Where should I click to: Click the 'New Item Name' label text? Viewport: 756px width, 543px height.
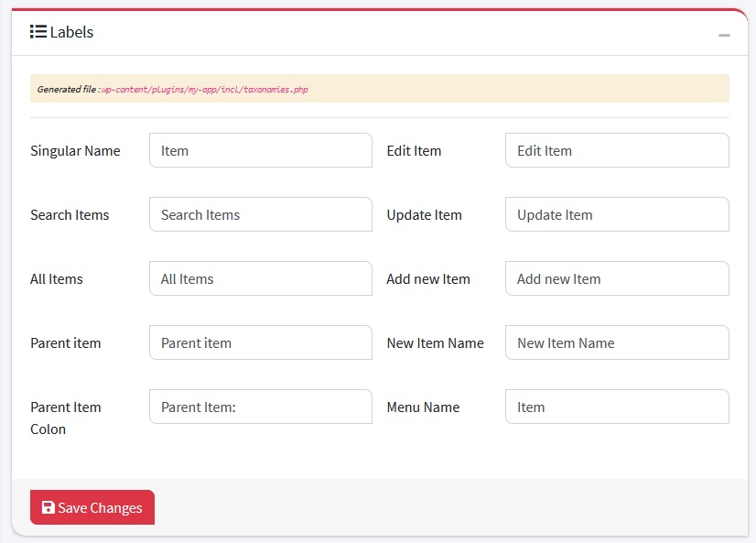(435, 343)
